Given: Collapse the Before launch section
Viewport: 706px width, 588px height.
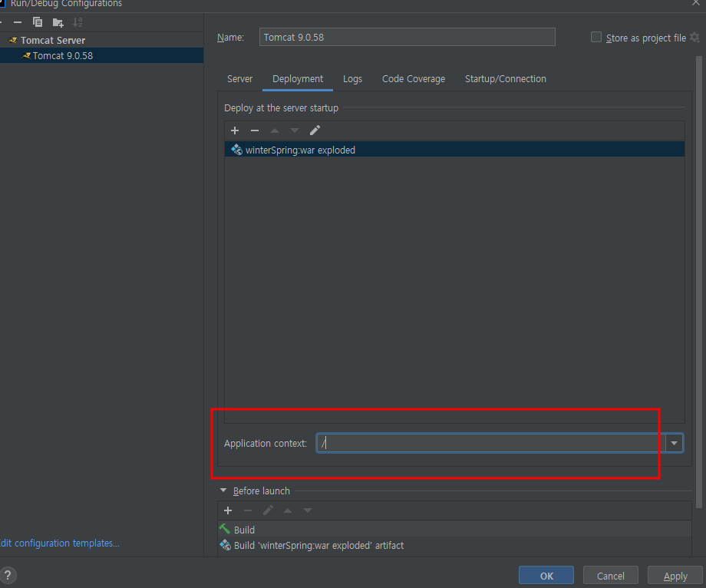Looking at the screenshot, I should [x=223, y=491].
